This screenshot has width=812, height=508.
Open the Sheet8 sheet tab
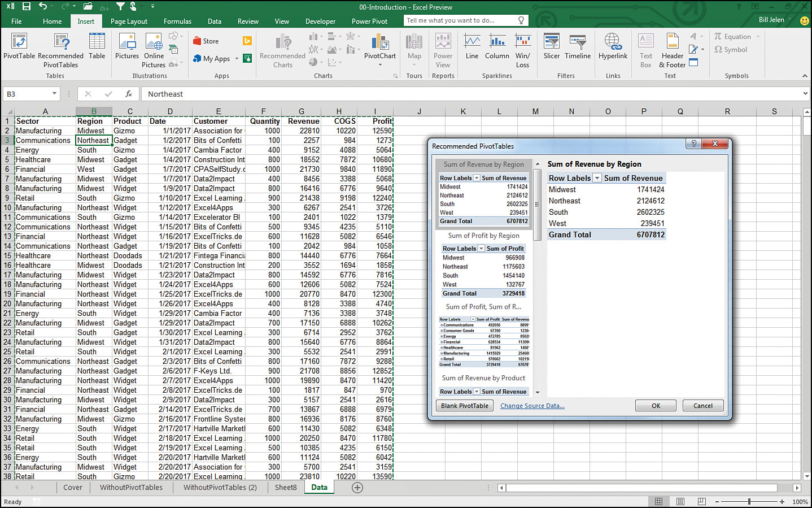(x=286, y=487)
